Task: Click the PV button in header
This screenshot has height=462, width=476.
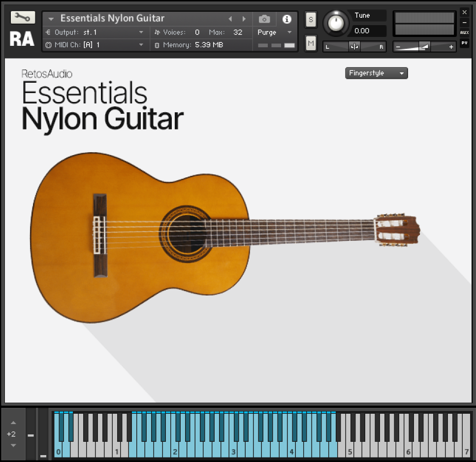Action: 464,43
